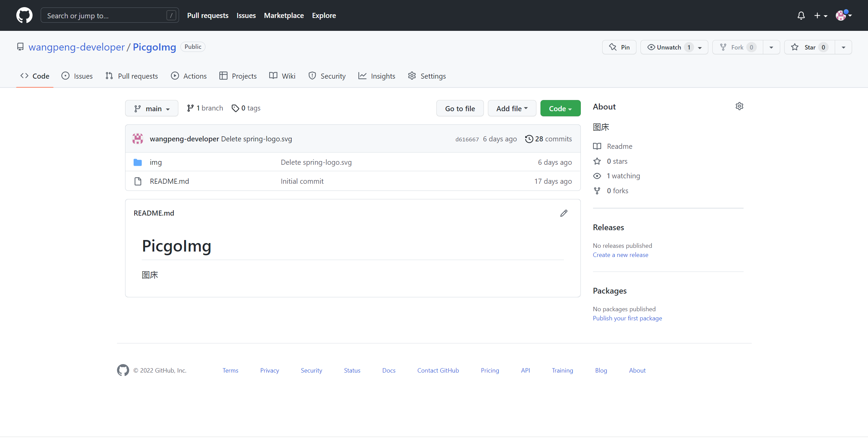Screen dimensions: 868x438
Task: Open the img folder
Action: 156,162
